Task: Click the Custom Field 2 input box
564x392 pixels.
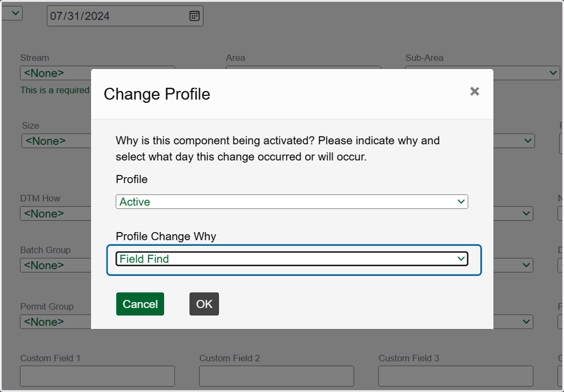Action: point(276,376)
